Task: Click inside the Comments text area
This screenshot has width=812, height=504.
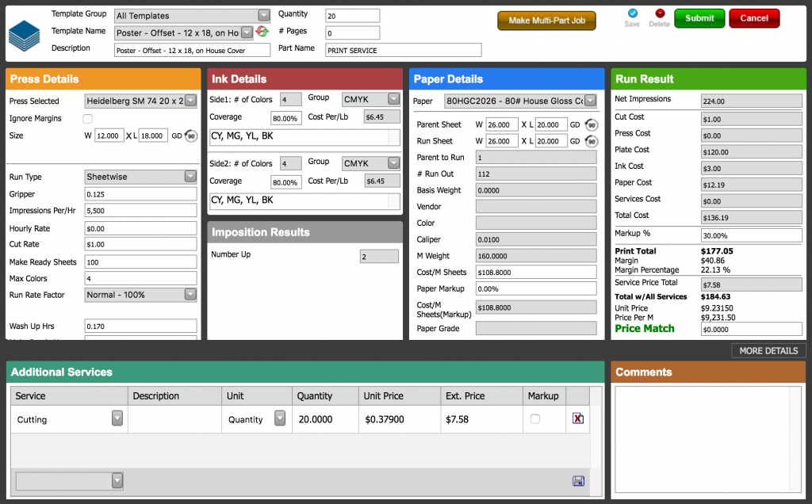Action: coord(708,438)
